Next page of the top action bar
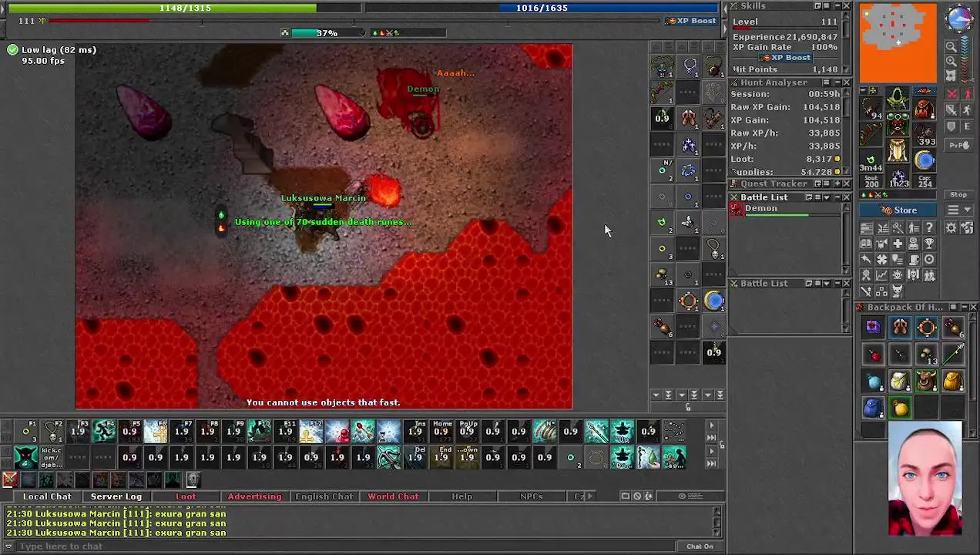 click(711, 425)
